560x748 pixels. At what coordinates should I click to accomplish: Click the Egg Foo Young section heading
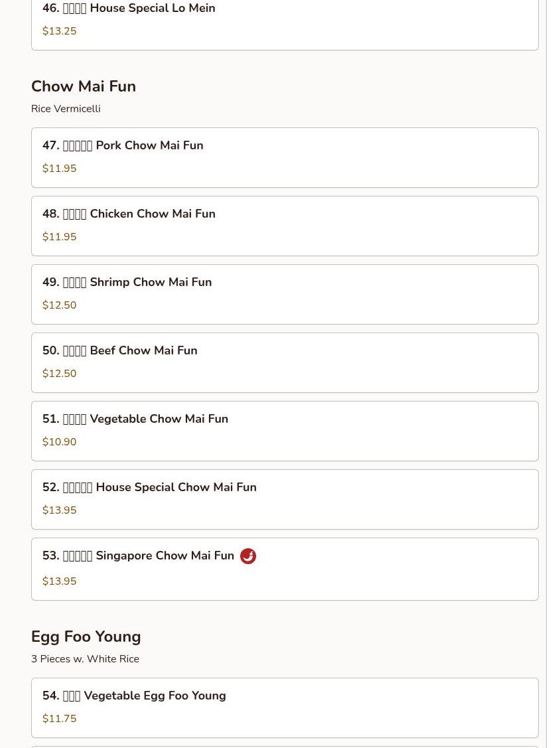86,637
